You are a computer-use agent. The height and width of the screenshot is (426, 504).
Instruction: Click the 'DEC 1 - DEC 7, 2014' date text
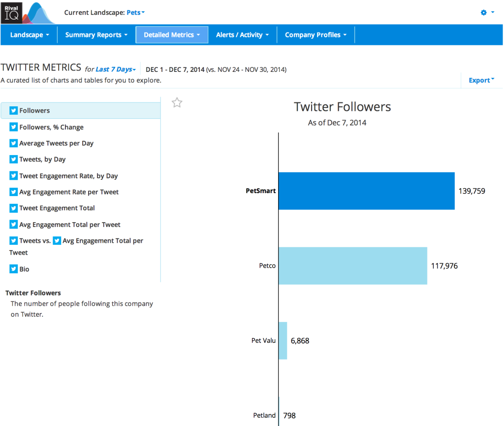pyautogui.click(x=175, y=69)
